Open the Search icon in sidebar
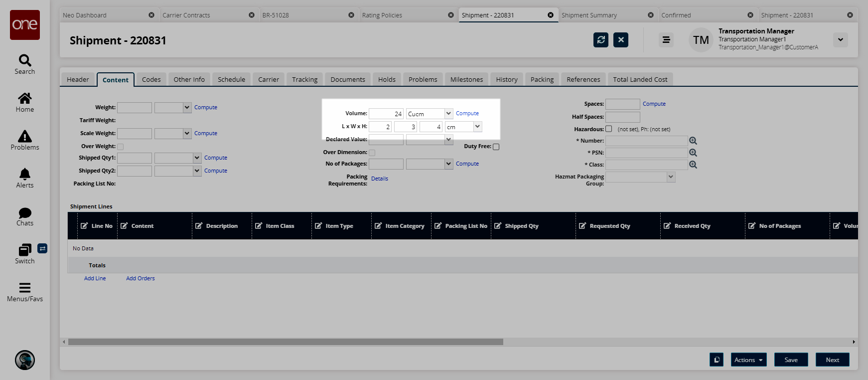 click(25, 61)
